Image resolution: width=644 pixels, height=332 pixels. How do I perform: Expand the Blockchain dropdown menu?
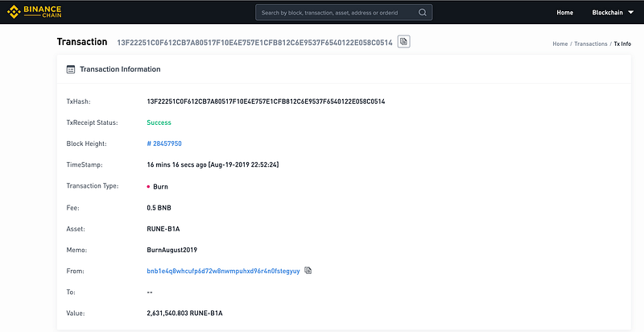[613, 12]
